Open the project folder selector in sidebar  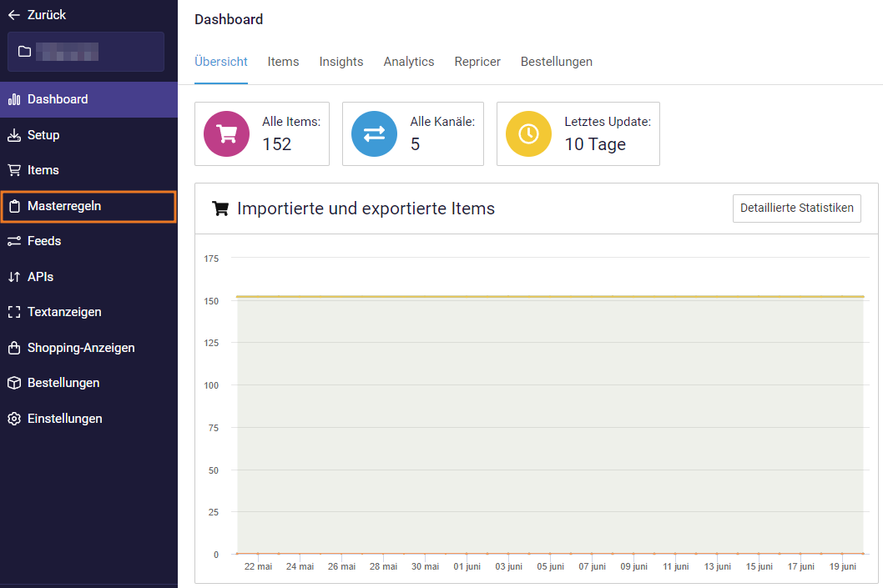pos(86,52)
